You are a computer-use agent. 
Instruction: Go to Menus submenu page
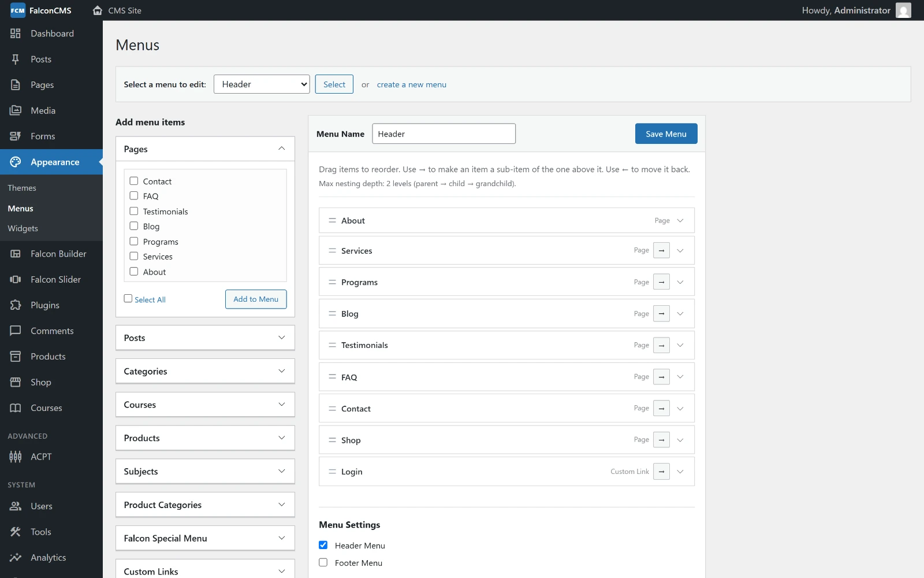coord(20,208)
